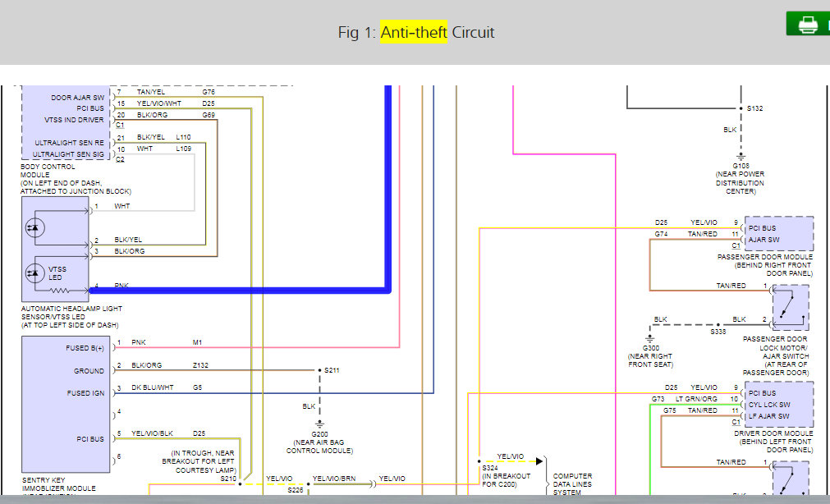Viewport: 830px width, 504px height.
Task: Click the 'S338' splice label
Action: (x=718, y=332)
